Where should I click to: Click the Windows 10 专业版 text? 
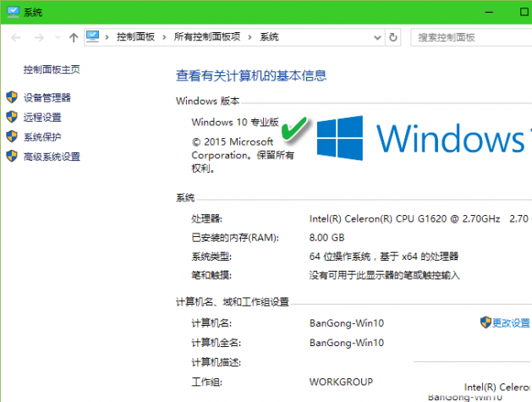tap(235, 122)
